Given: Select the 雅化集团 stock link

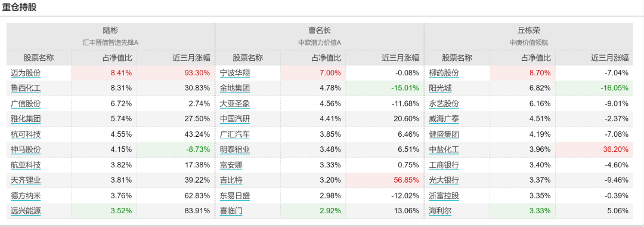Looking at the screenshot, I should point(26,119).
